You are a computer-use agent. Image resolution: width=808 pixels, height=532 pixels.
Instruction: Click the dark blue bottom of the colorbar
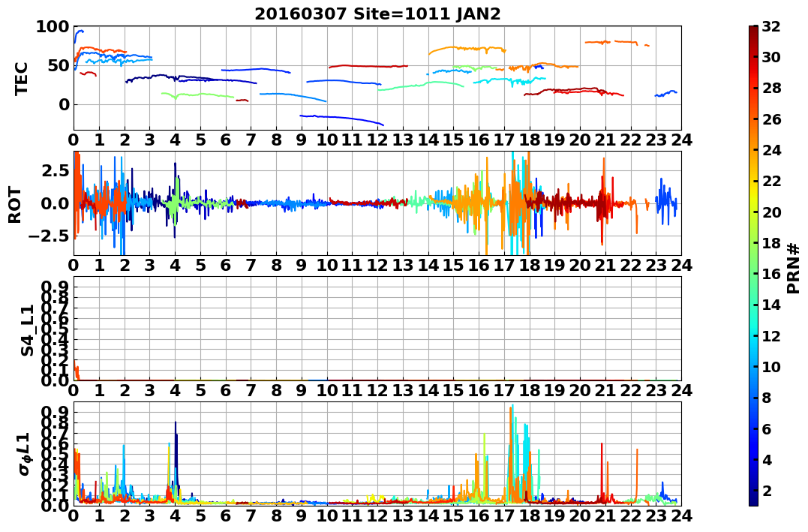point(753,501)
